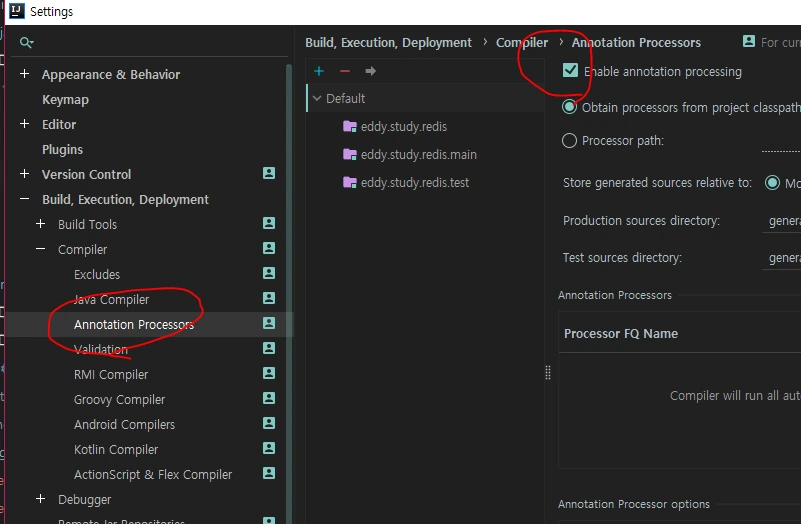
Task: Select the Processor path radio button
Action: [x=570, y=141]
